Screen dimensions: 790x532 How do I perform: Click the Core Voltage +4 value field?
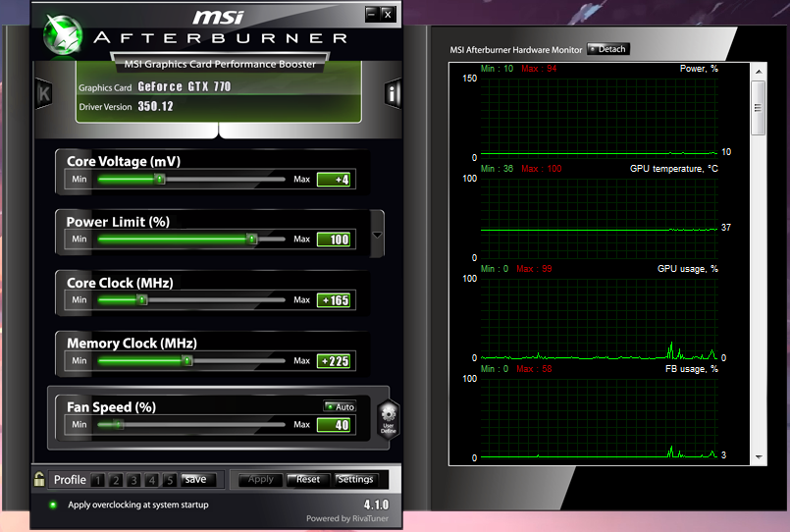coord(334,180)
